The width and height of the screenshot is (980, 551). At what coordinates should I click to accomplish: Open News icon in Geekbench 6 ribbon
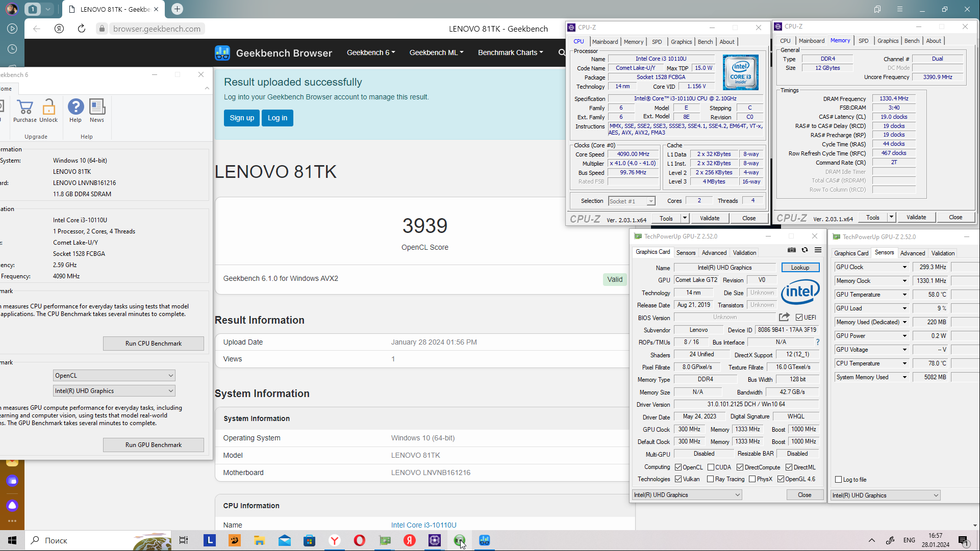tap(97, 108)
